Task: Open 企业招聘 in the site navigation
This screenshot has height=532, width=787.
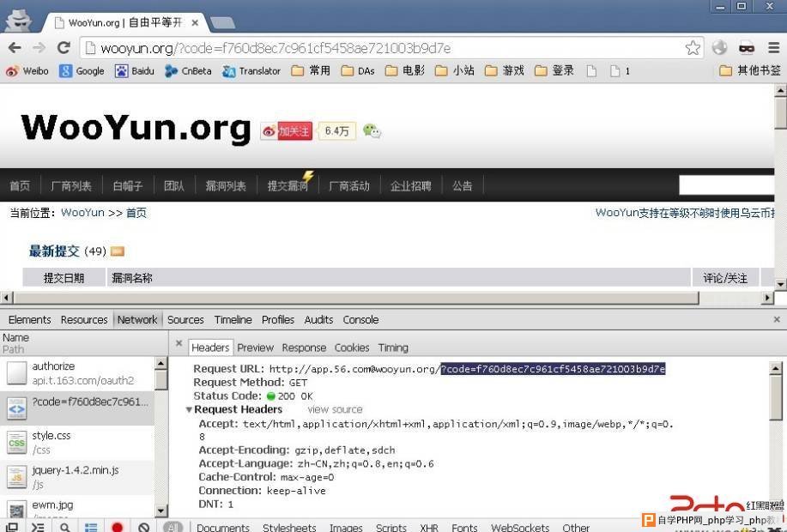Action: (x=410, y=185)
